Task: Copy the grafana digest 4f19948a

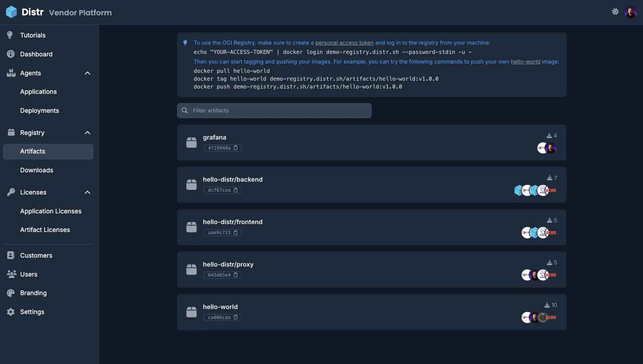Action: tap(236, 148)
